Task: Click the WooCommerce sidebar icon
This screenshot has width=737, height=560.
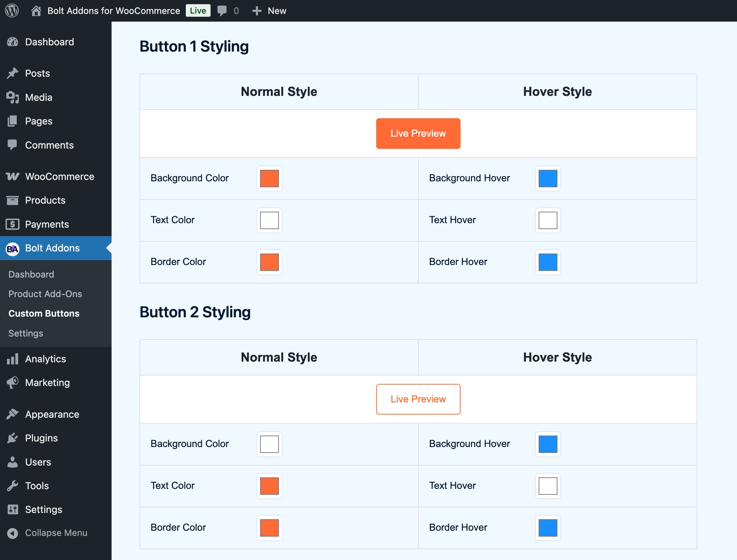Action: coord(13,176)
